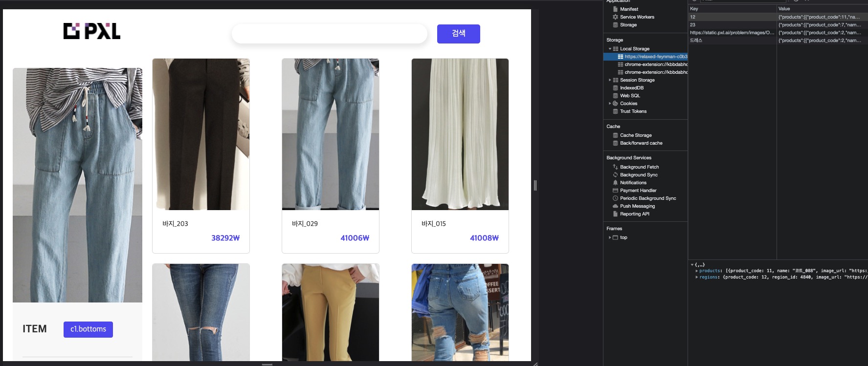Collapse the Local Storage tree

click(610, 49)
